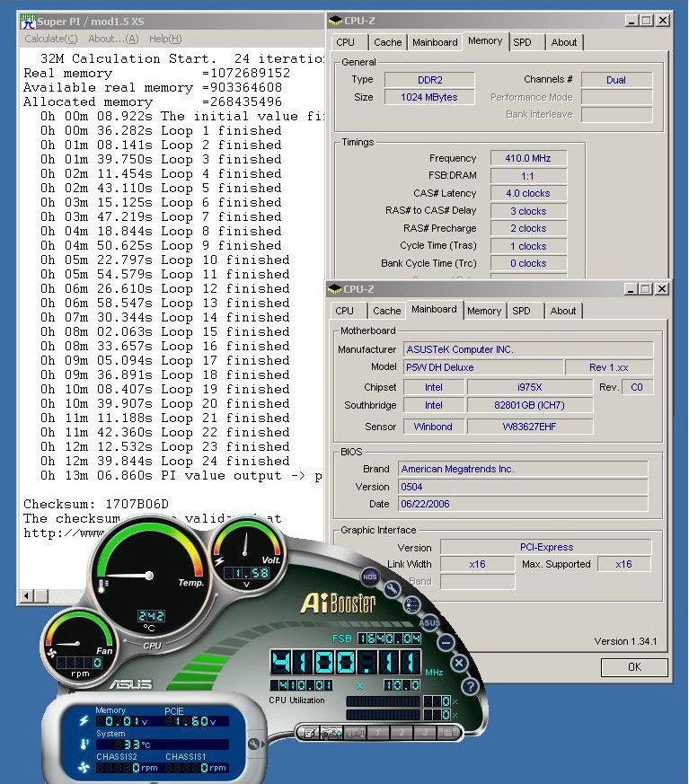Click the Dual channels field
Image resolution: width=689 pixels, height=784 pixels.
click(x=616, y=80)
